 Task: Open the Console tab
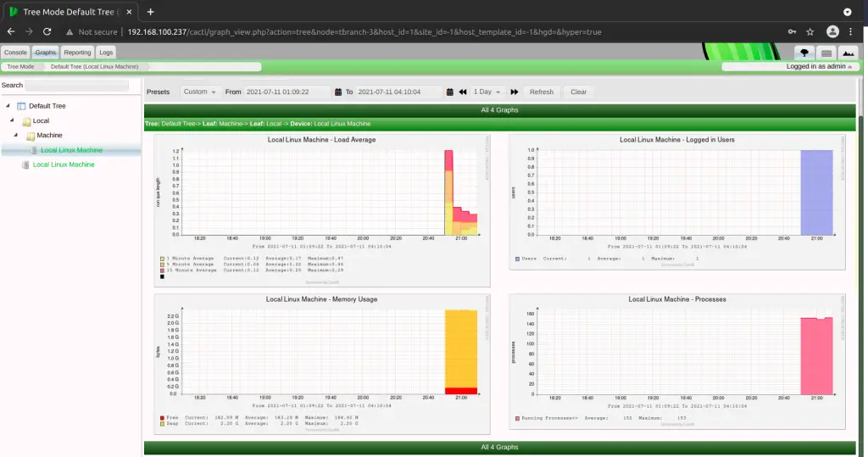point(15,53)
